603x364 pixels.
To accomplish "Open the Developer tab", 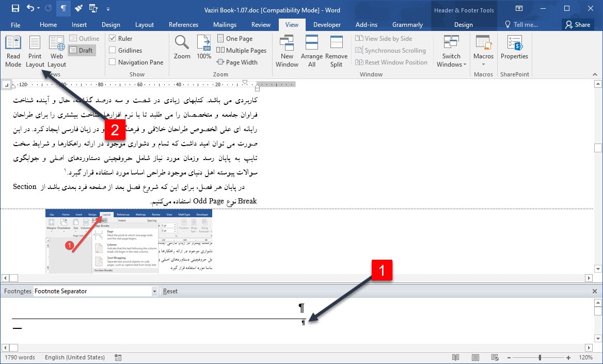I will pos(327,25).
